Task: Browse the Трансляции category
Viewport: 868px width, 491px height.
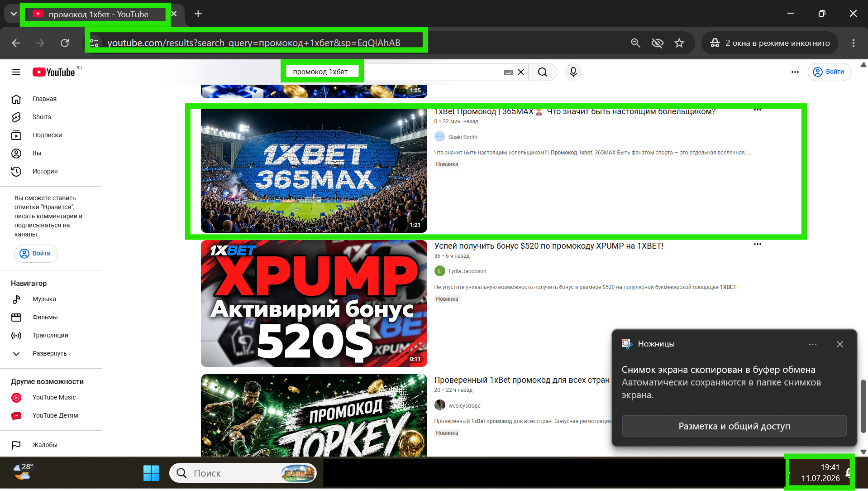Action: point(51,335)
